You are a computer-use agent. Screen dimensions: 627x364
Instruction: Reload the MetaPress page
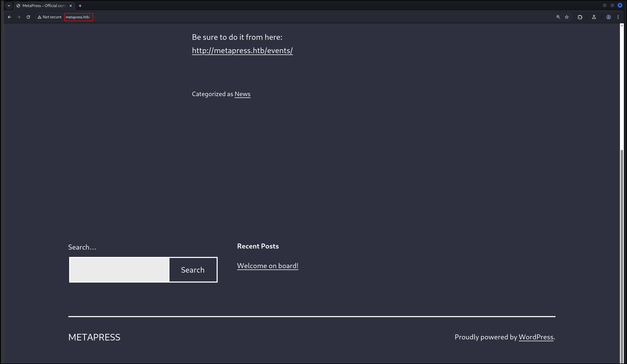[x=28, y=17]
